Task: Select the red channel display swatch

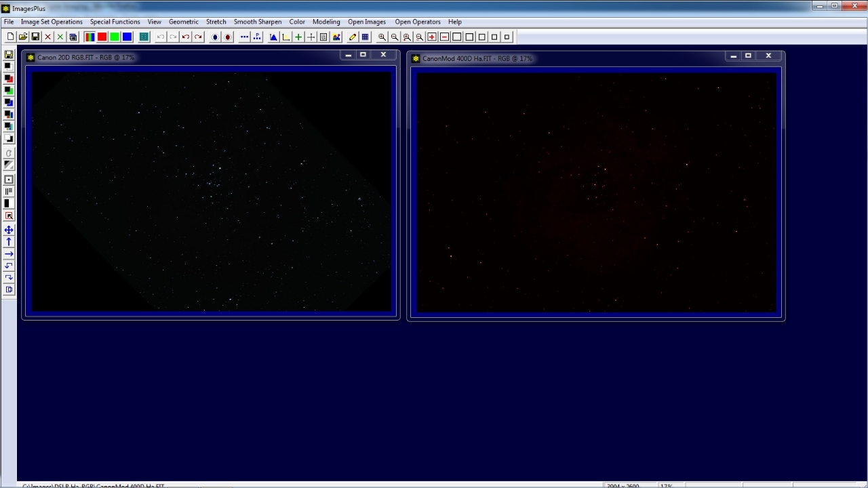Action: (x=102, y=37)
